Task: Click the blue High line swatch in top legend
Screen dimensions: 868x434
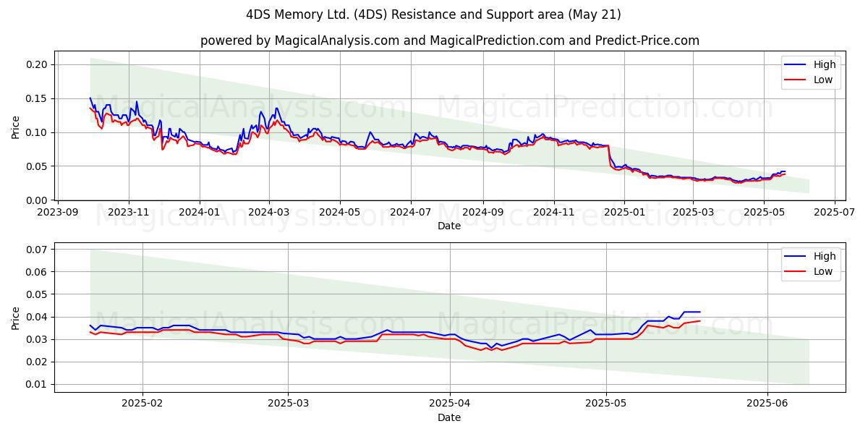Action: pos(796,65)
